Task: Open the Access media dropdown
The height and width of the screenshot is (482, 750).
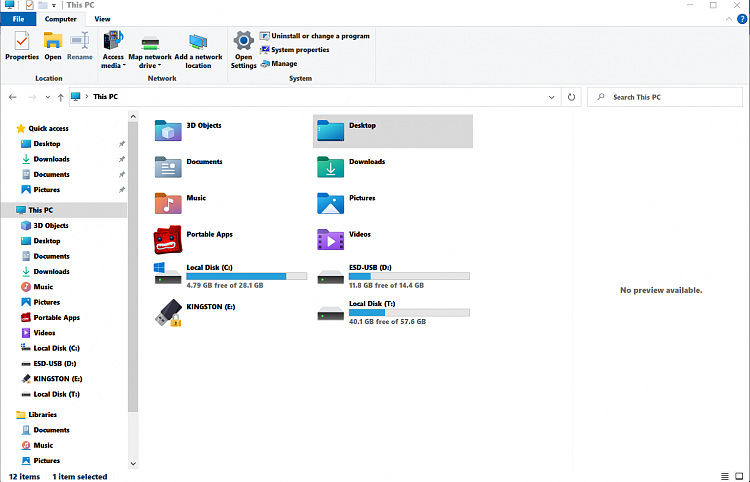Action: coord(113,50)
